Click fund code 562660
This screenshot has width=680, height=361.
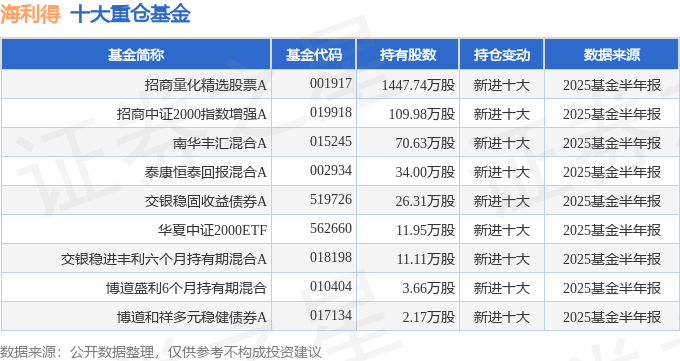pos(331,228)
